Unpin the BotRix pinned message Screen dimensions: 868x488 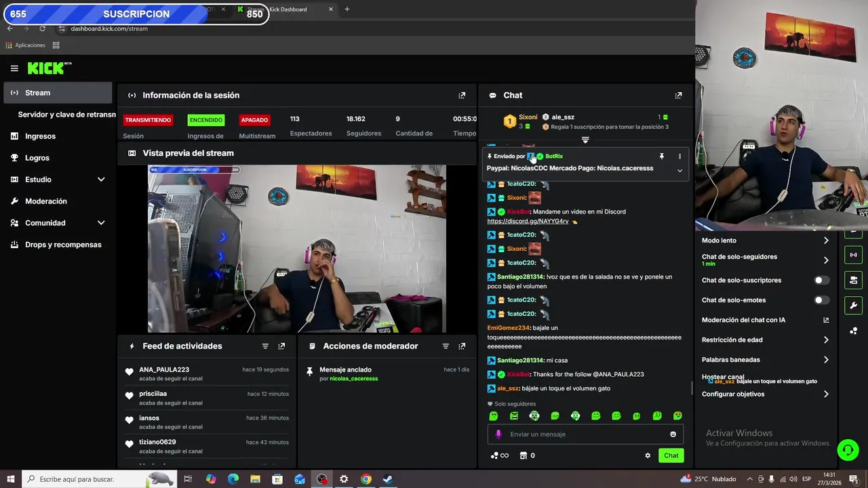point(662,157)
